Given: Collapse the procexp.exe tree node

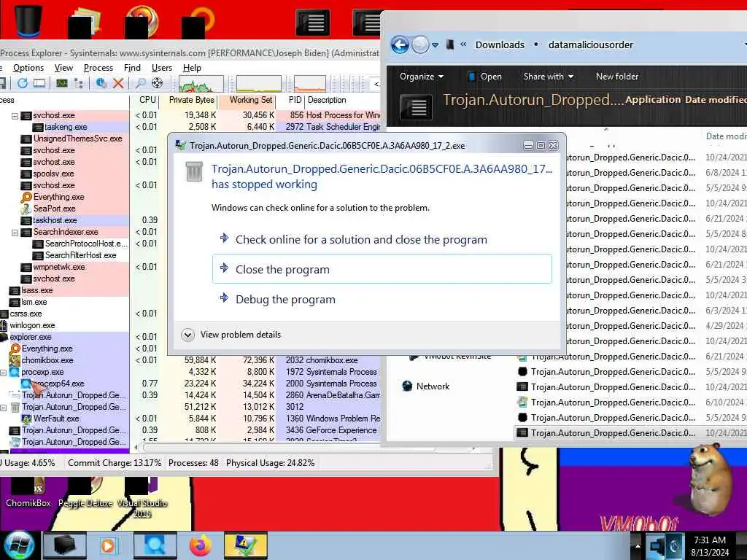Looking at the screenshot, I should coord(4,373).
